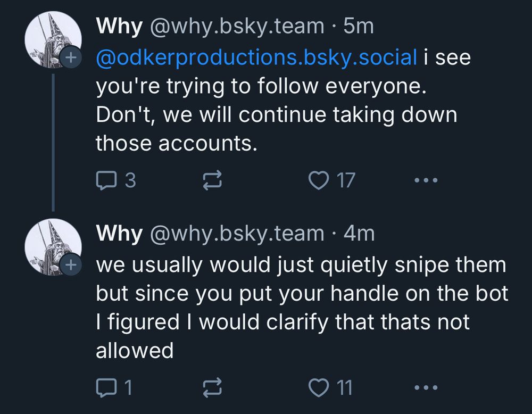The height and width of the screenshot is (414, 532).
Task: Repost the 'thats not allowed' post
Action: (213, 388)
